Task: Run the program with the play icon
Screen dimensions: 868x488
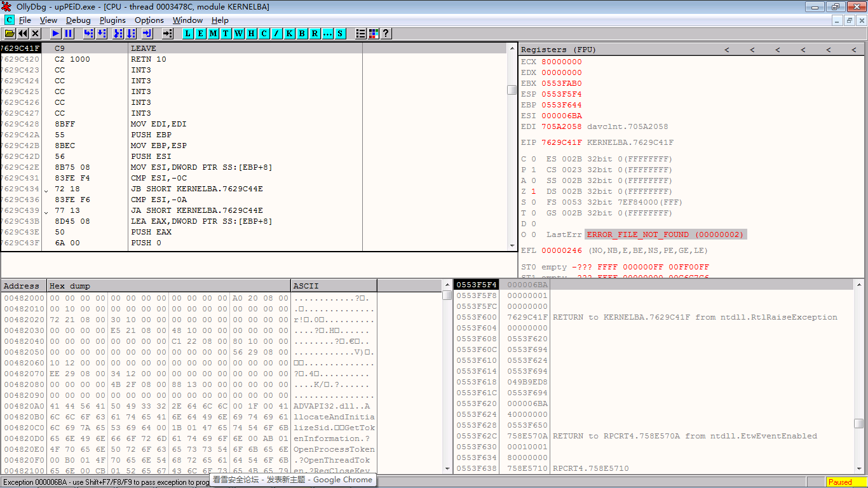Action: click(x=56, y=33)
